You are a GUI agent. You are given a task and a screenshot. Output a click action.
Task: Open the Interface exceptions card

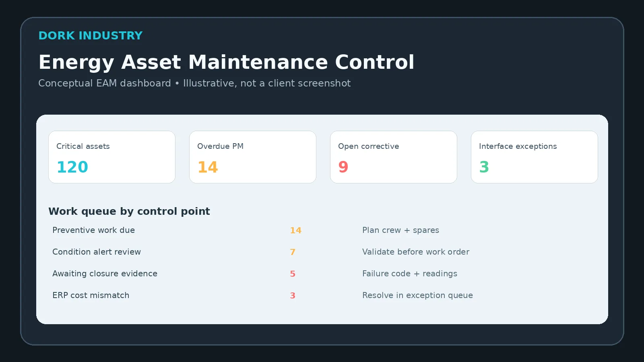[535, 157]
